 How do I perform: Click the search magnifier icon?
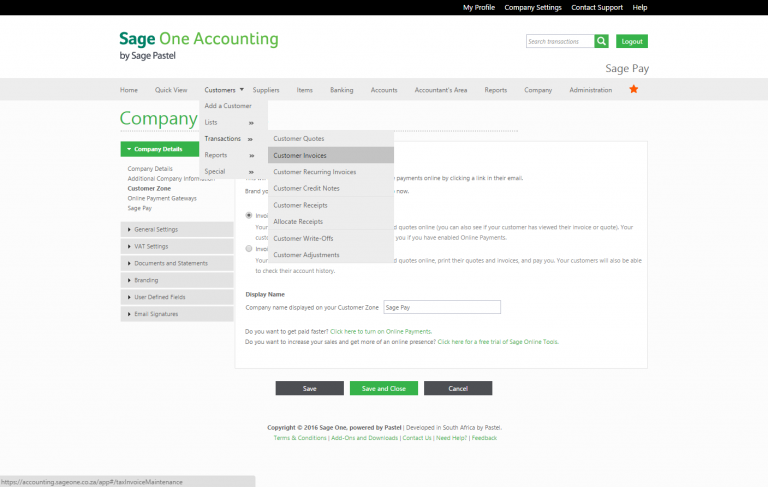point(601,41)
